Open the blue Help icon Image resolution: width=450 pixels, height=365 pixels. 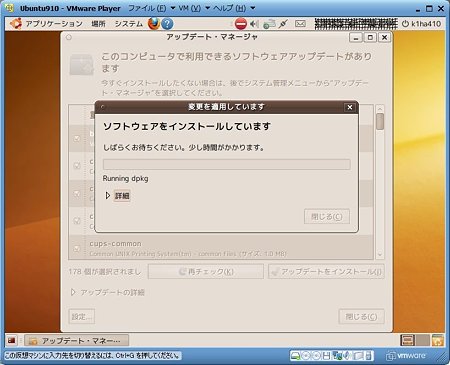(x=167, y=24)
